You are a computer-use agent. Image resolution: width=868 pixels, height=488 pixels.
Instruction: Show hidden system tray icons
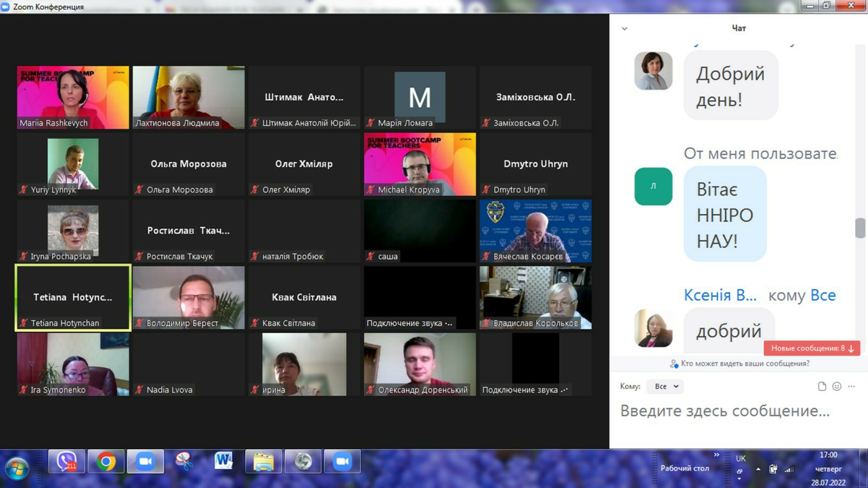(x=758, y=469)
